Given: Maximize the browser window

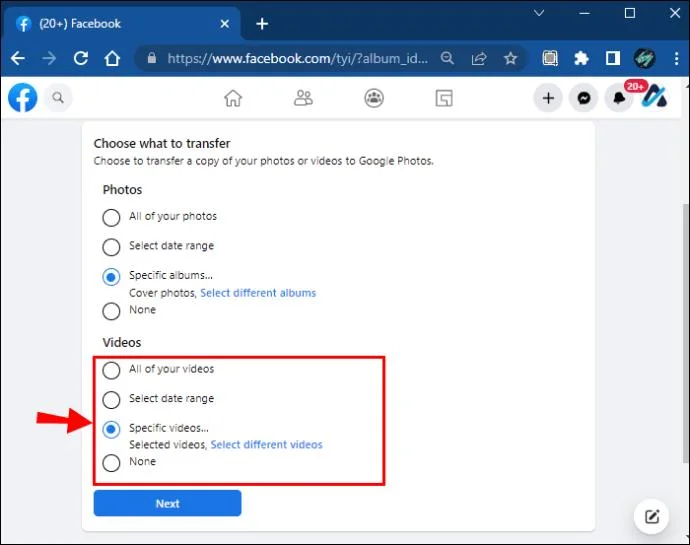Looking at the screenshot, I should click(630, 13).
